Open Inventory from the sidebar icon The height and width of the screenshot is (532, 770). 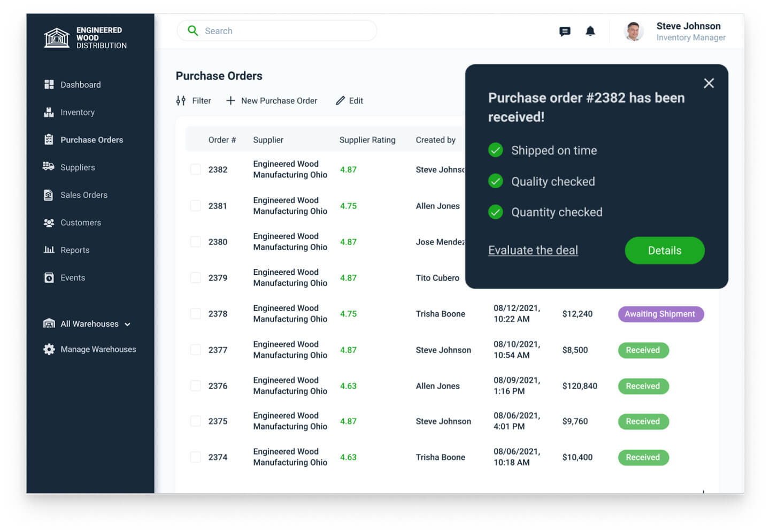pos(49,112)
